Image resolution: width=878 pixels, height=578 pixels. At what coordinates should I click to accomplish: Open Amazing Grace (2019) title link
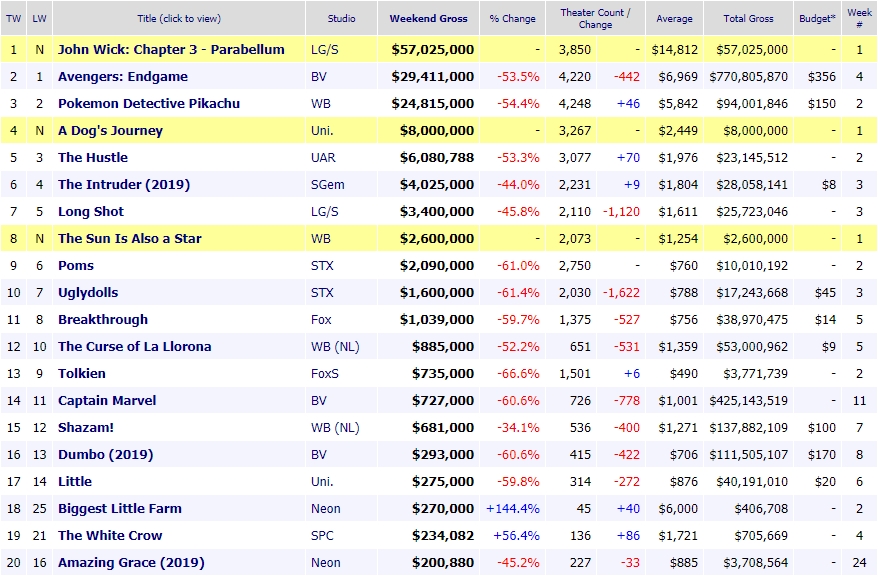coord(131,562)
